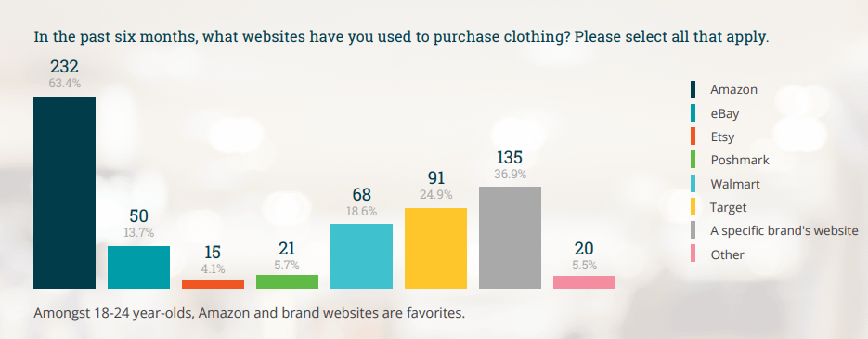Select the yellow Target bar
868x339 pixels.
[x=435, y=249]
